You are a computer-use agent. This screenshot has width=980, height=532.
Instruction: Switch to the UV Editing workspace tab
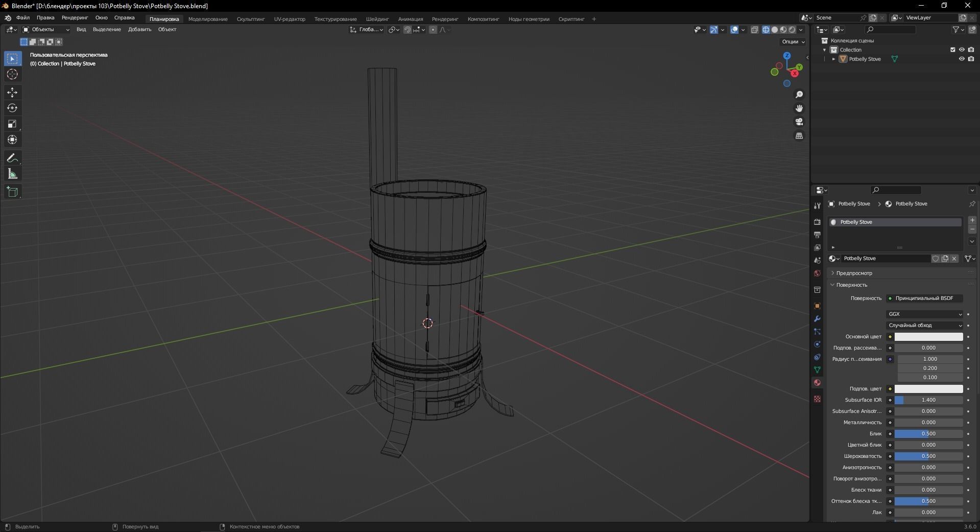(290, 19)
